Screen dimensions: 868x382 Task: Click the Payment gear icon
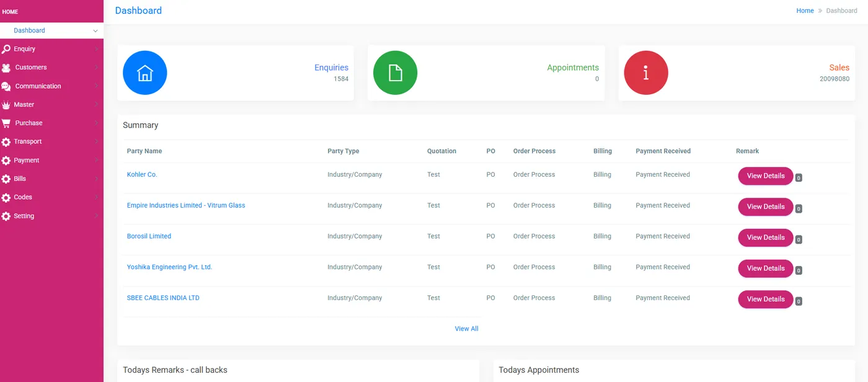[6, 161]
